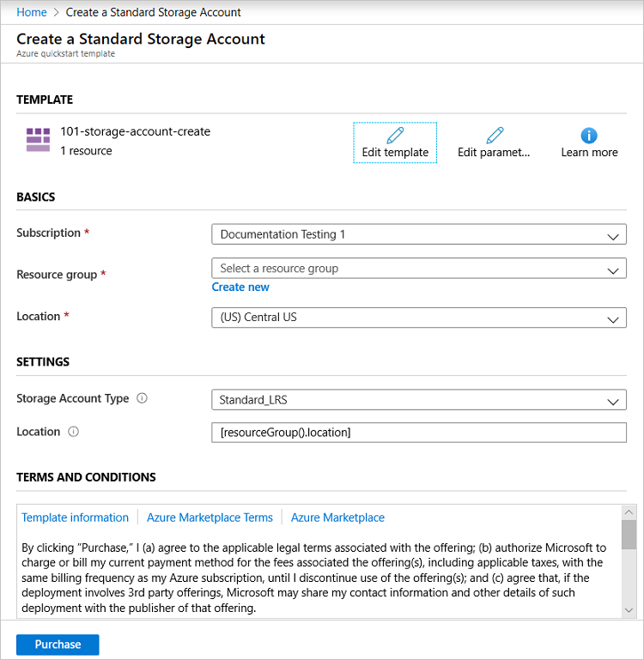
Task: Open the Azure Marketplace Terms tab
Action: click(x=210, y=518)
